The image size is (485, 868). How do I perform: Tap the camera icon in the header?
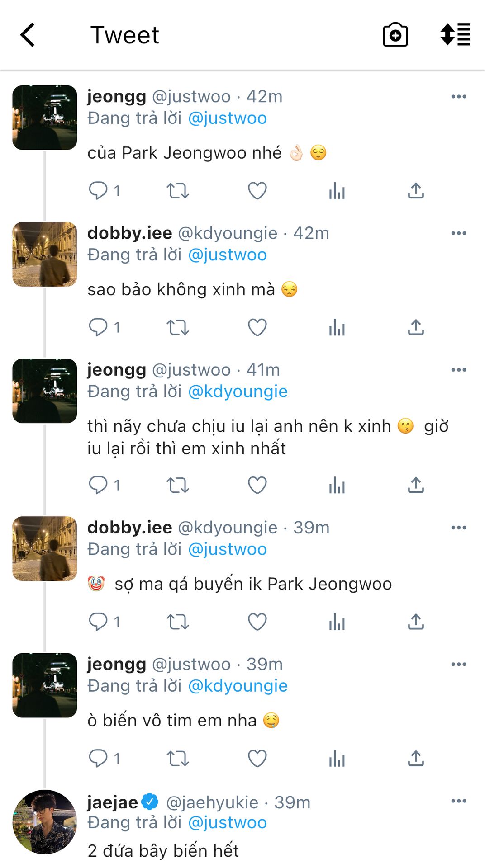pyautogui.click(x=395, y=35)
